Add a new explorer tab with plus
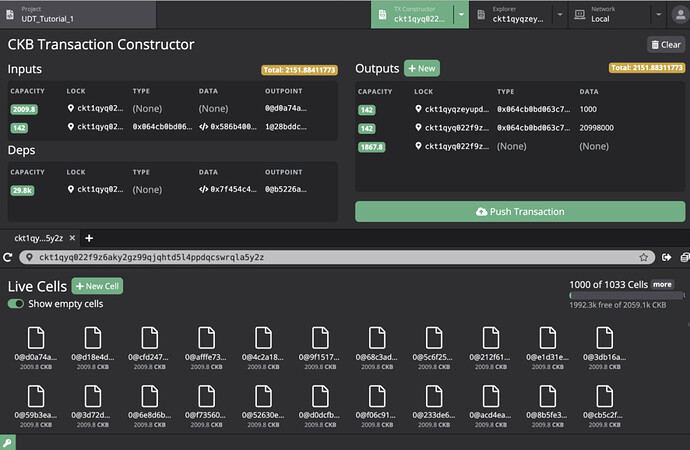The width and height of the screenshot is (690, 450). 89,238
